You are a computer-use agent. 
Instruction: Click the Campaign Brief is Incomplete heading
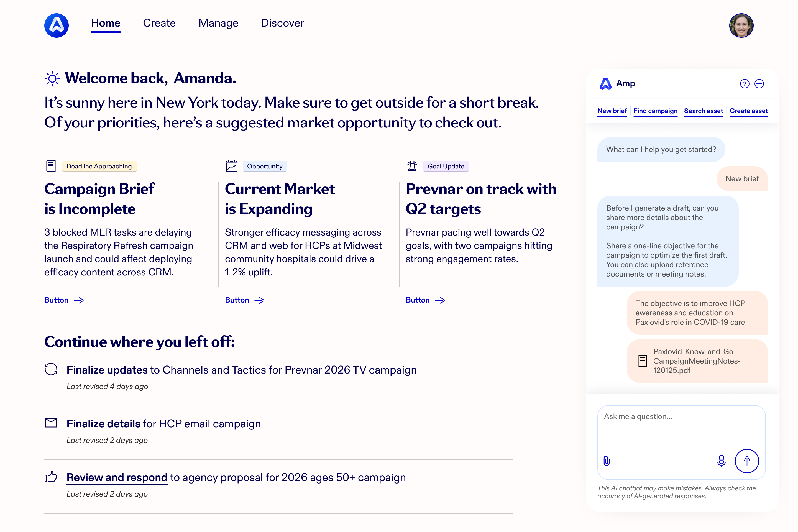tap(99, 199)
